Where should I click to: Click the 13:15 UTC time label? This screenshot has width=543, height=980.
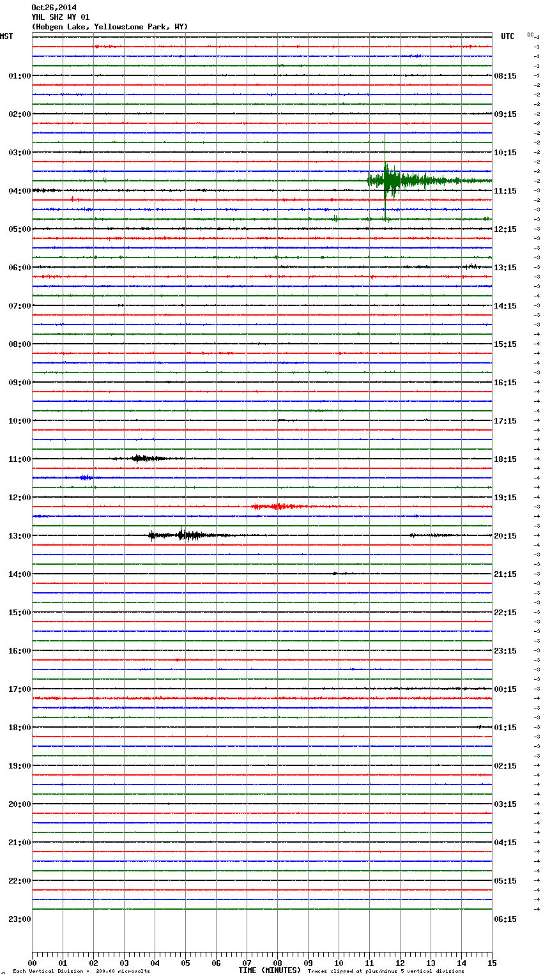505,268
